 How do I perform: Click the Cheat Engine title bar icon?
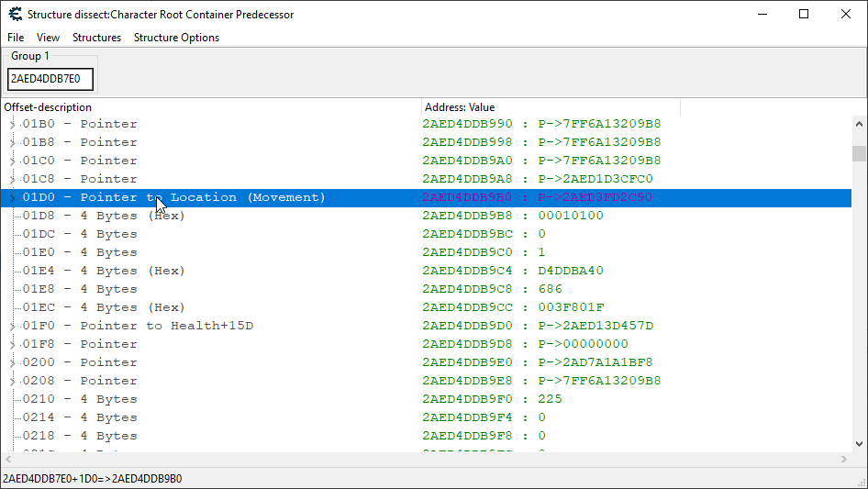pos(14,14)
